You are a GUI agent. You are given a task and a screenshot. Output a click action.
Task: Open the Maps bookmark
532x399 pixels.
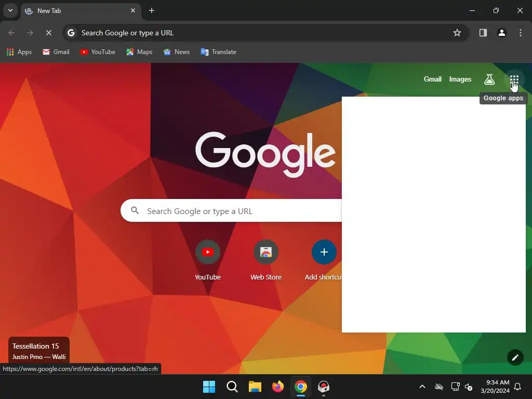[139, 52]
